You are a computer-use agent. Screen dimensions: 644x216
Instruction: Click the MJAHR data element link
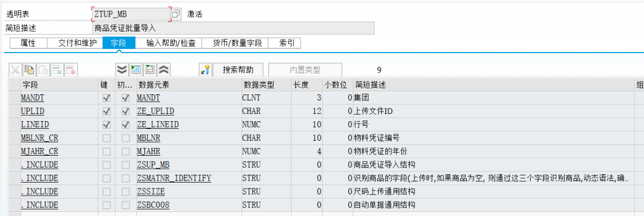coord(149,152)
